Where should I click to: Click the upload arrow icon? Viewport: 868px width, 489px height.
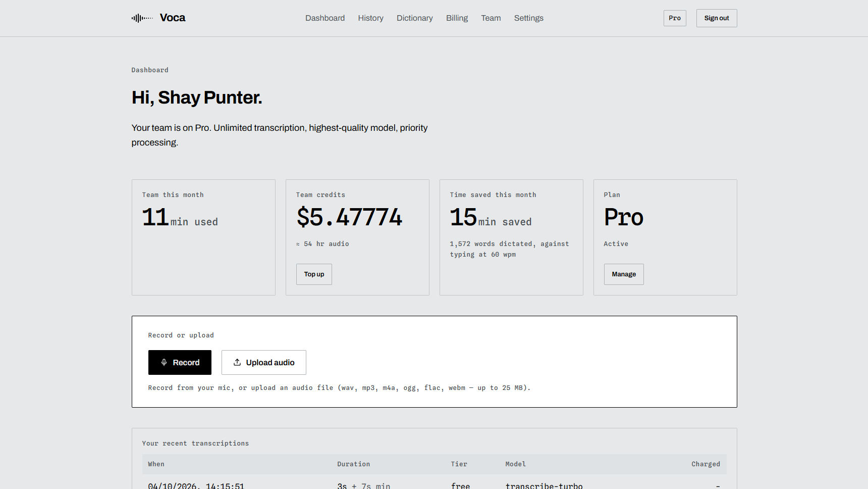click(237, 362)
